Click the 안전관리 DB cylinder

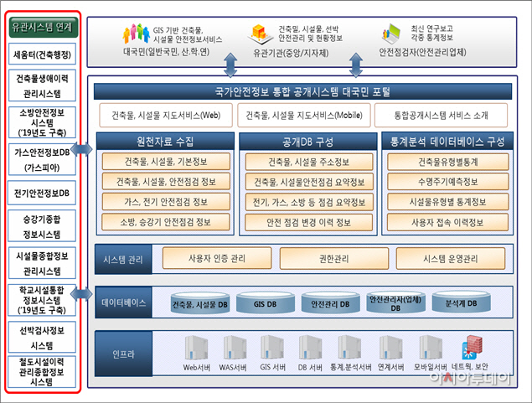(x=330, y=302)
